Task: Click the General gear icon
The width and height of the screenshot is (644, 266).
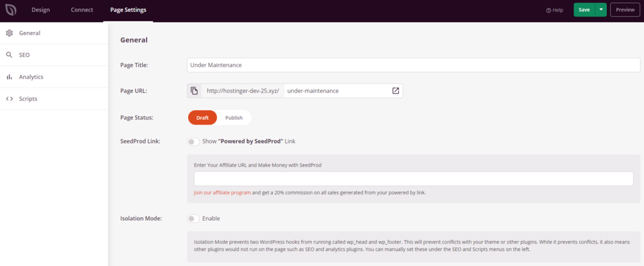Action: [x=9, y=33]
